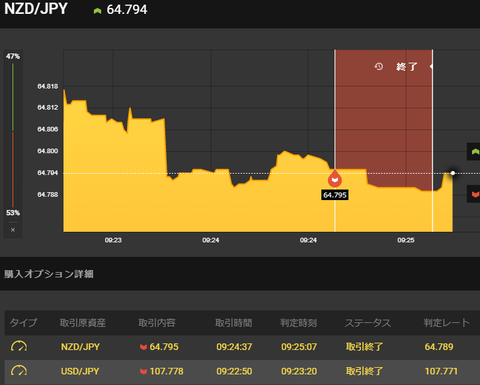Screen dimensions: 480x385
Task: Click the 64.794 current rate in header
Action: [x=127, y=10]
